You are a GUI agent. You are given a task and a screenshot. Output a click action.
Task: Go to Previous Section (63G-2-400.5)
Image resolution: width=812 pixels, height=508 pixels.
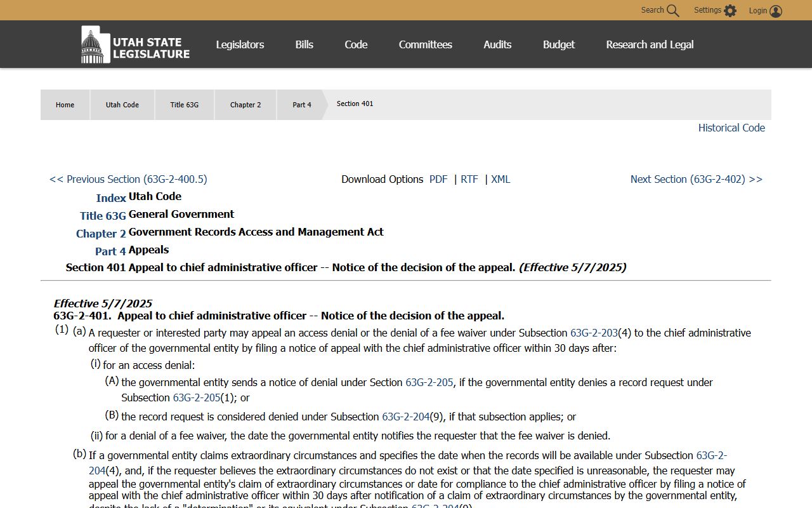click(128, 179)
